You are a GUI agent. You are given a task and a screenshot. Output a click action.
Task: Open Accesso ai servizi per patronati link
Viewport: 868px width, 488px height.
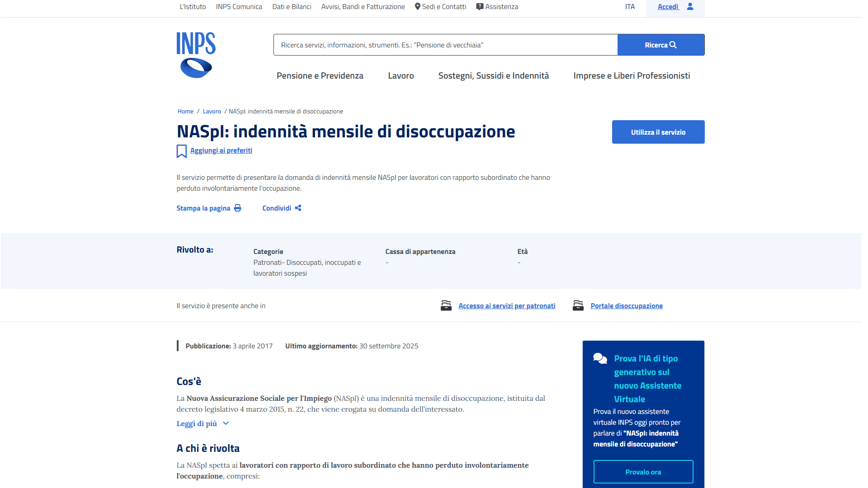[507, 306]
